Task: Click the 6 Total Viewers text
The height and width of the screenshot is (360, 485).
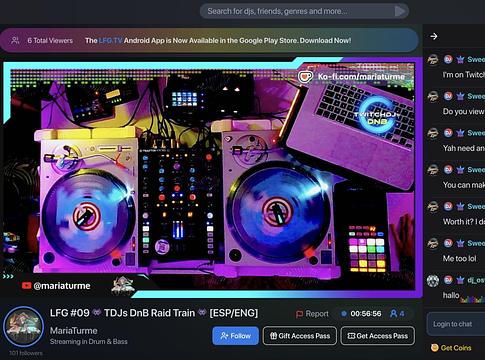Action: click(x=50, y=40)
